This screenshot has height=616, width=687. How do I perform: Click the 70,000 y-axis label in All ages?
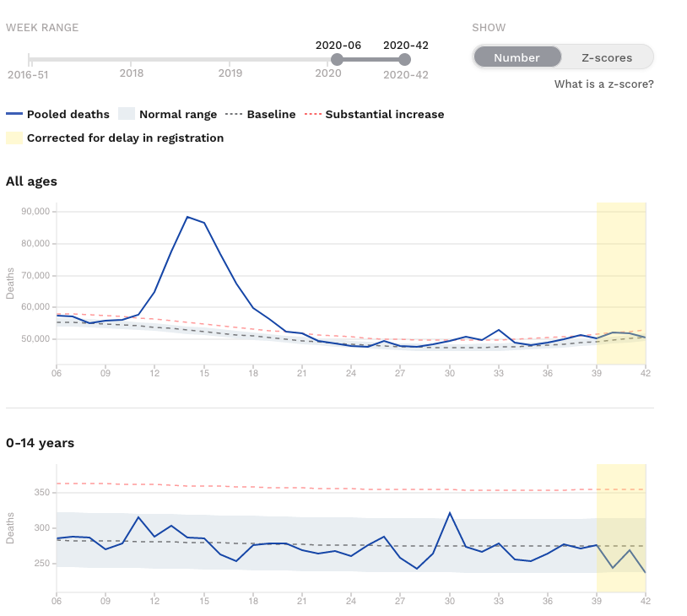tap(35, 276)
